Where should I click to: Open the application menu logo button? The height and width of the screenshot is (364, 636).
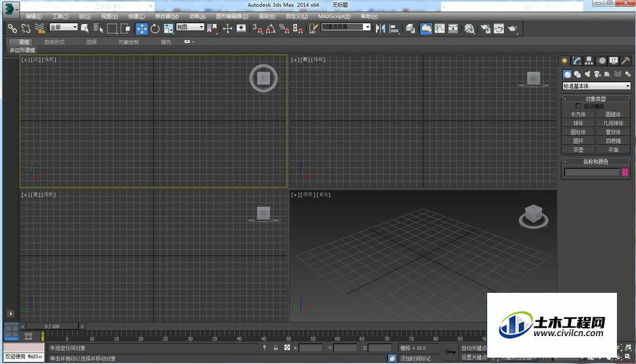point(11,9)
